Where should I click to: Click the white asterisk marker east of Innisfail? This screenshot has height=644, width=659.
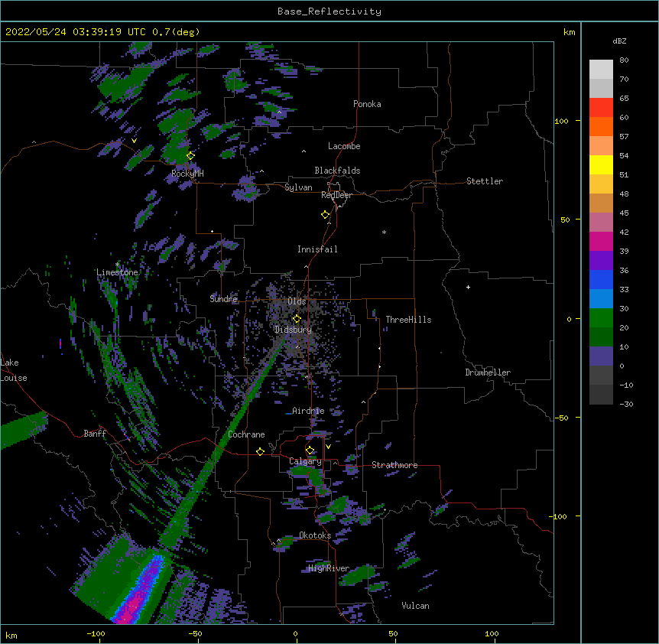tap(384, 232)
